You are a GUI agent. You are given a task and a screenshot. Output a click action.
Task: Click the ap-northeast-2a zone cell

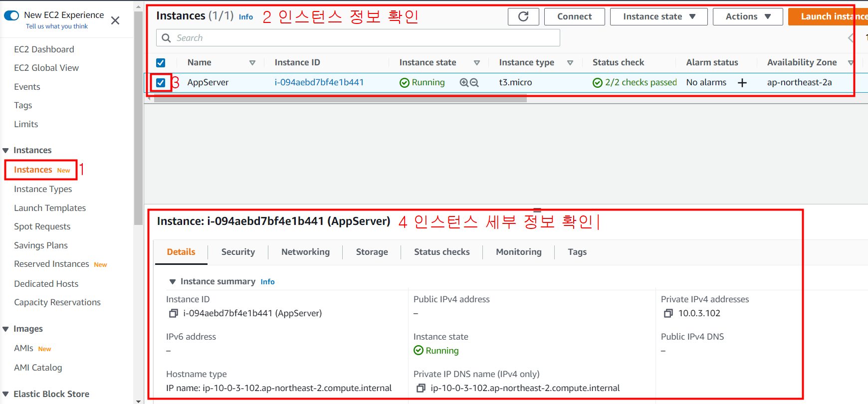(x=799, y=82)
